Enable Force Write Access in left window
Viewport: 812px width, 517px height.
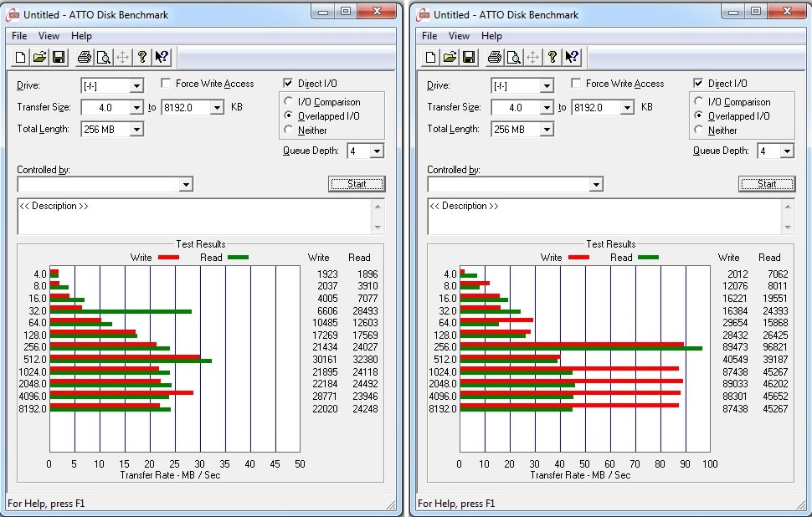[x=166, y=83]
